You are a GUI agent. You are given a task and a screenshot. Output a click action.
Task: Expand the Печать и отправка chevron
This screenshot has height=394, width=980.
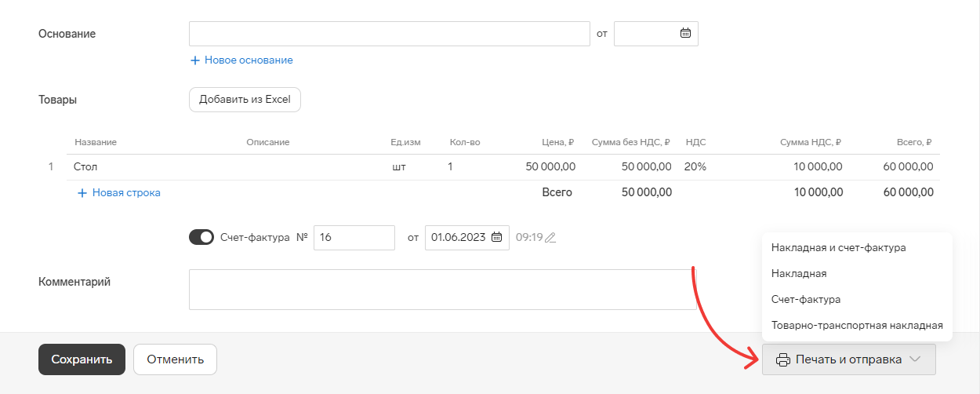point(915,359)
